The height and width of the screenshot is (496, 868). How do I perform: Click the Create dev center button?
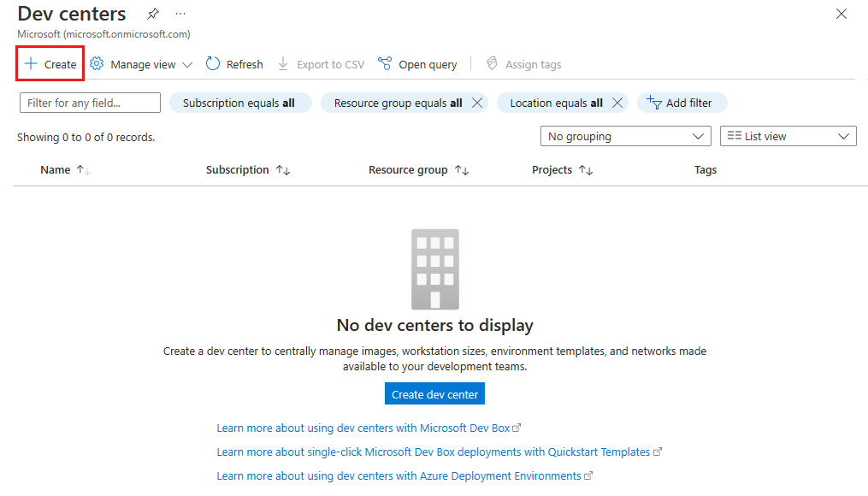click(434, 393)
